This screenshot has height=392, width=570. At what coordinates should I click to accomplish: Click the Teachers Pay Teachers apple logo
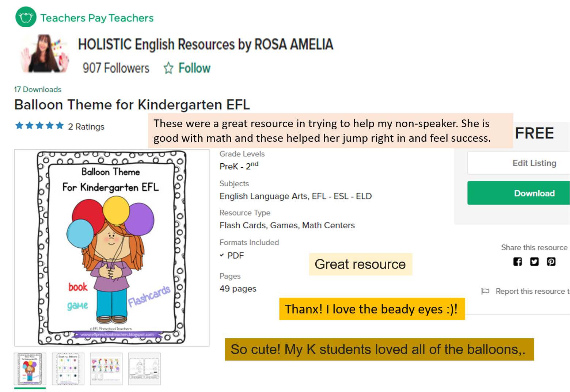[x=26, y=17]
